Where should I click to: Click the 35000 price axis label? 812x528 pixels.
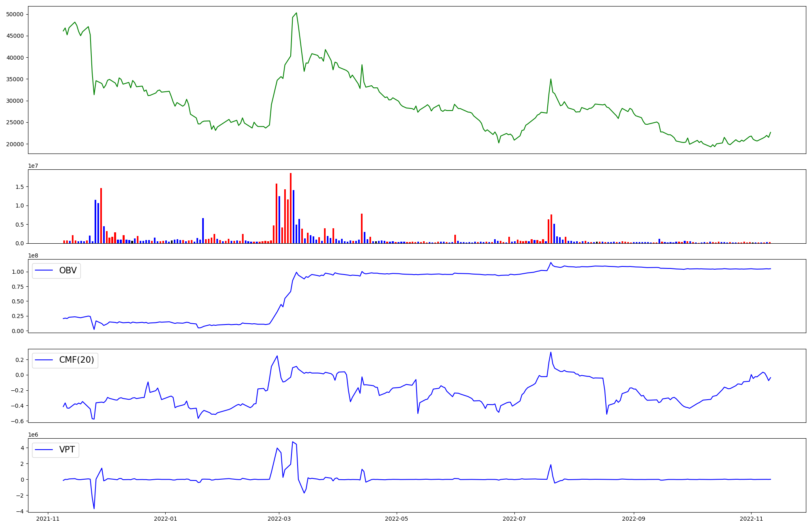tap(15, 79)
